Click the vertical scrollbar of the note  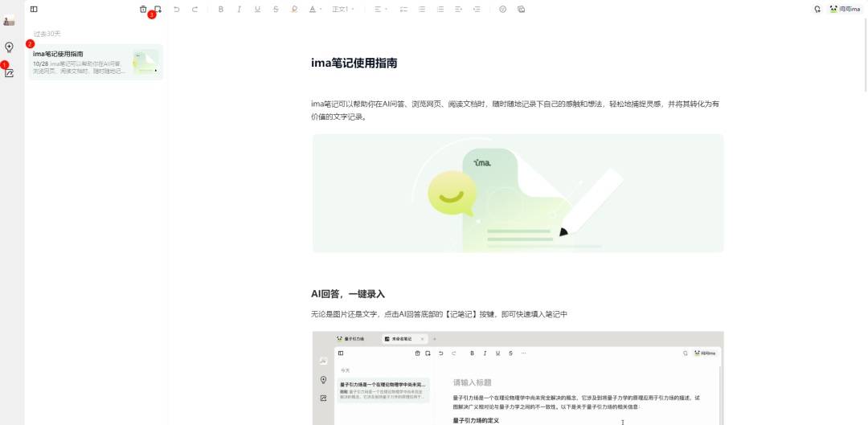pos(866,55)
